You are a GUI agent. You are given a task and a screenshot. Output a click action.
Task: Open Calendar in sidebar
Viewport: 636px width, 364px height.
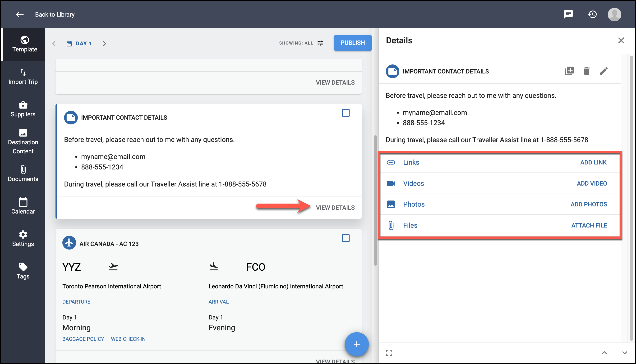23,206
